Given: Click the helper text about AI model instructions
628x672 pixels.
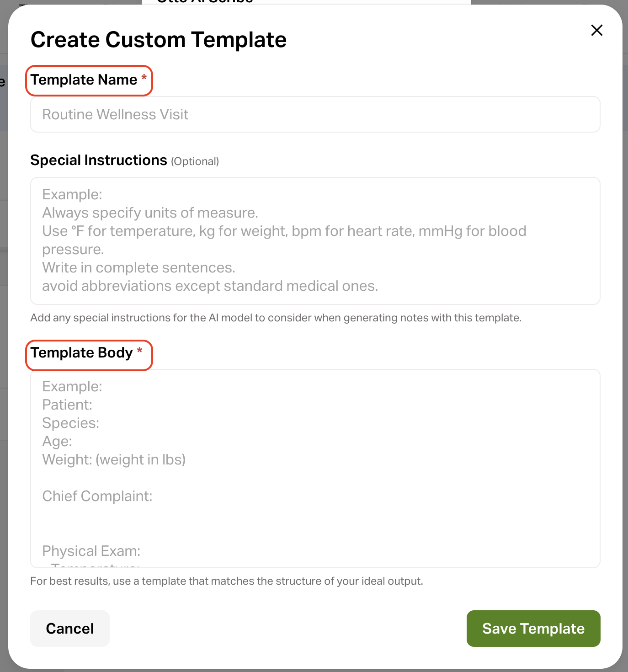Looking at the screenshot, I should (x=276, y=318).
